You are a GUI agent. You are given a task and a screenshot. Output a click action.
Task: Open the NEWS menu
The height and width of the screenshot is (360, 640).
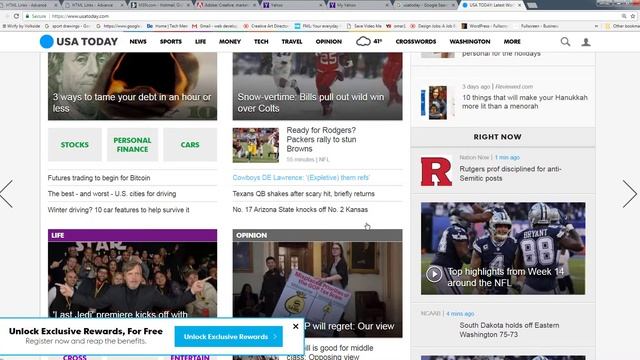tap(138, 42)
